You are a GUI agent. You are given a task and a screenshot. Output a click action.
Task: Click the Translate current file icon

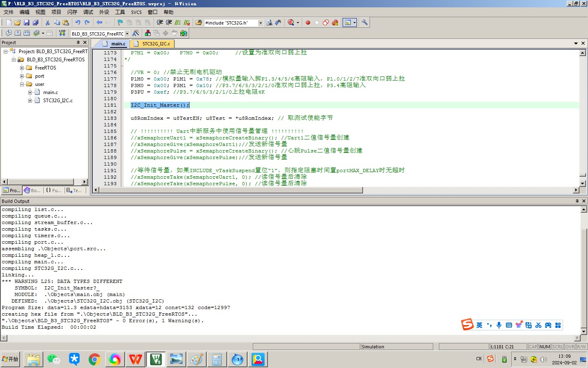pos(9,33)
